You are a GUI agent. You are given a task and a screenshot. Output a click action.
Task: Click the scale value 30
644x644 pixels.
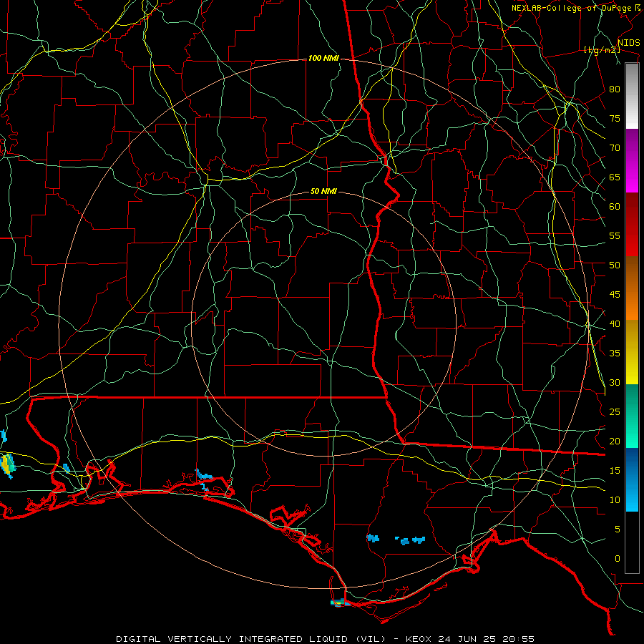615,382
